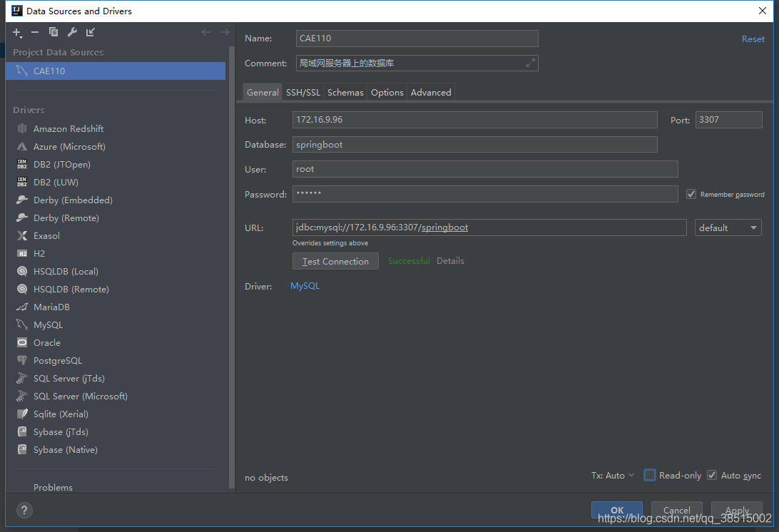The width and height of the screenshot is (779, 532).
Task: Click the left panel vertical scrollbar
Action: tap(231, 268)
